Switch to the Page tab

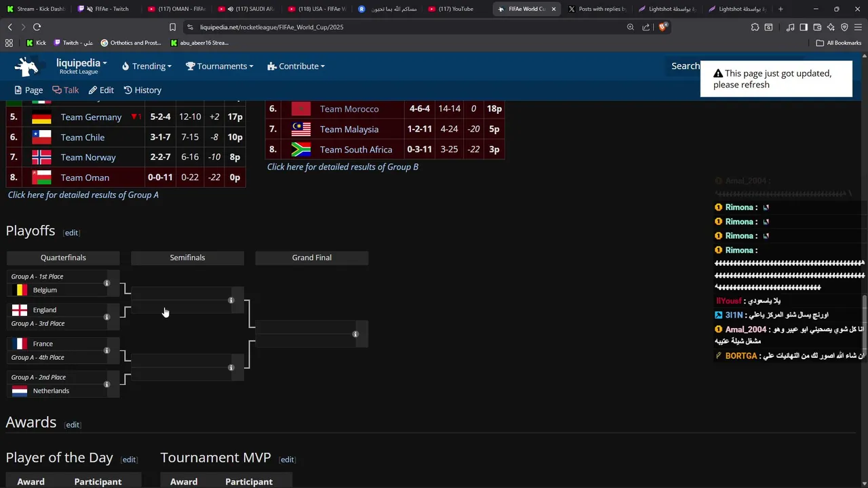coord(28,90)
